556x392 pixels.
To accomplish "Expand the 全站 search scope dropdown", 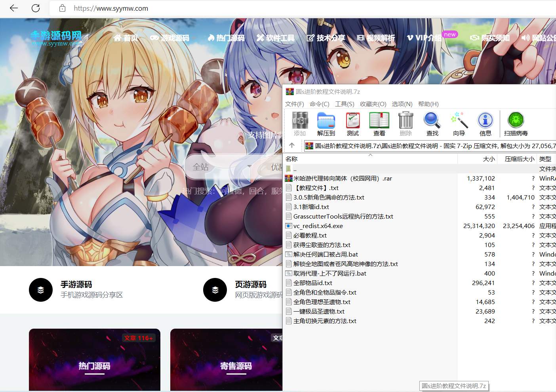I will click(x=222, y=167).
